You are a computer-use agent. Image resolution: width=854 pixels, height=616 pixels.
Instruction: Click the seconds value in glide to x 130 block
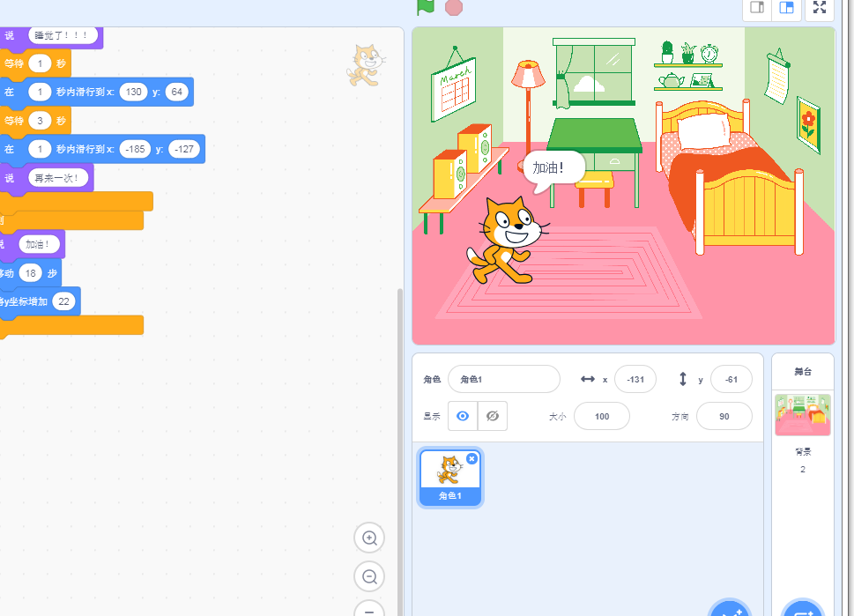coord(40,92)
